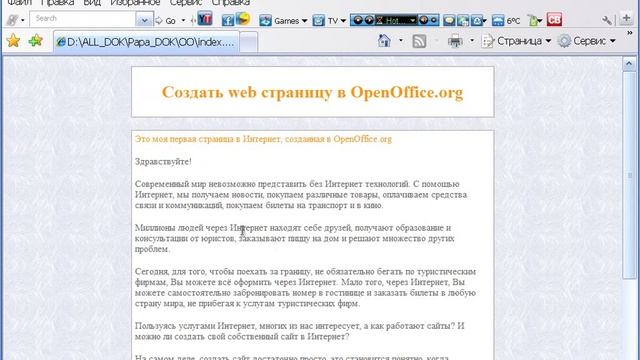This screenshot has height=360, width=640.
Task: Click the scrollbar up arrow
Action: click(629, 64)
